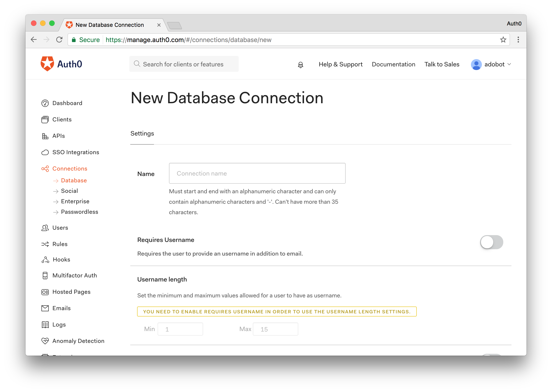Viewport: 552px width, 392px height.
Task: Select the Settings tab
Action: 142,134
